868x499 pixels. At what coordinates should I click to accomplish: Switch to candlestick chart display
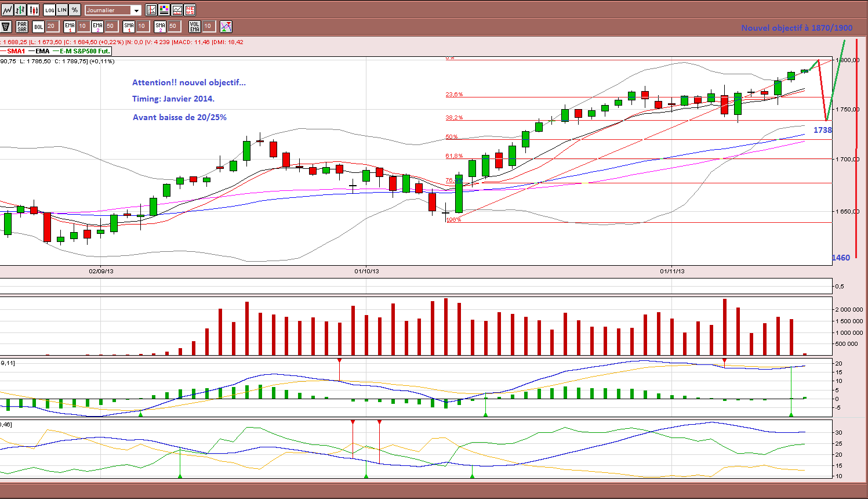34,10
